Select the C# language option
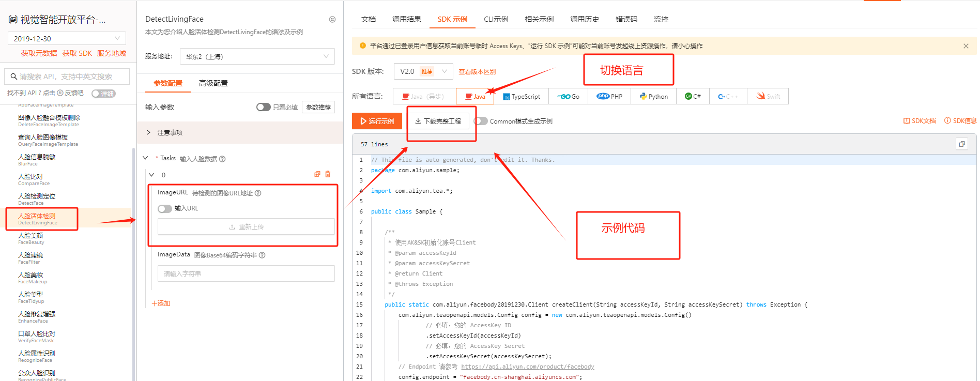The image size is (980, 381). tap(693, 96)
